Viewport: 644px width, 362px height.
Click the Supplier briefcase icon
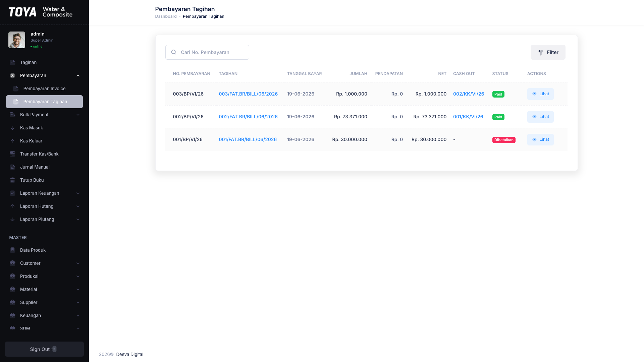[x=12, y=303]
